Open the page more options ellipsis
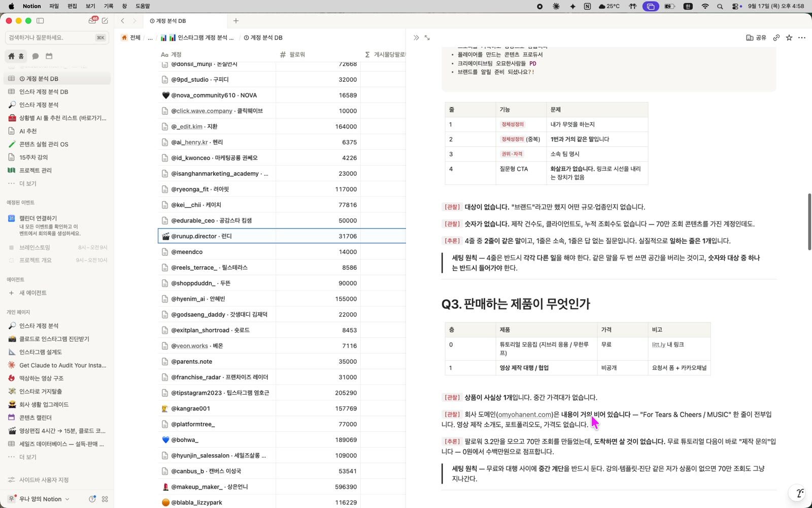The height and width of the screenshot is (508, 812). pos(802,38)
